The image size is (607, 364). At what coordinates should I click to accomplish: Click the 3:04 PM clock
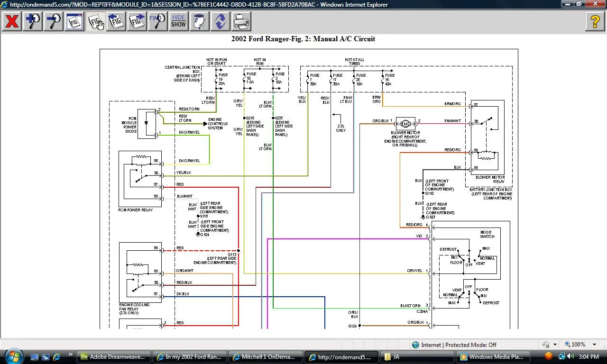point(588,357)
